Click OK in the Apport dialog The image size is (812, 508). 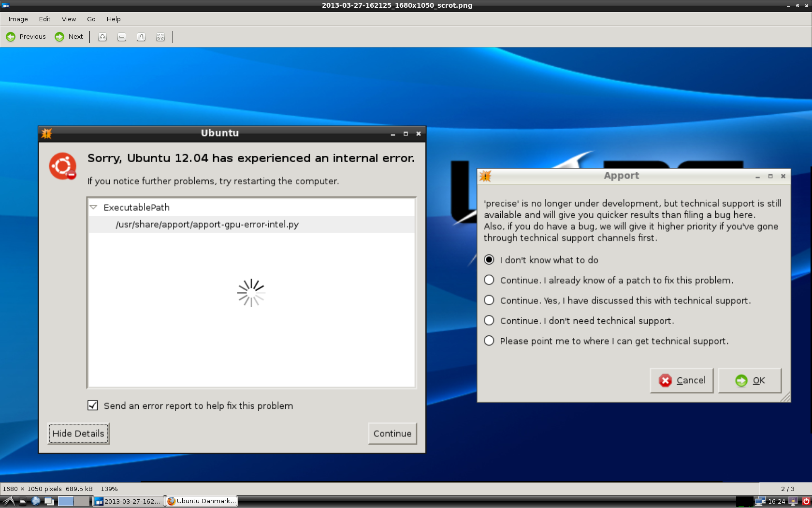750,381
